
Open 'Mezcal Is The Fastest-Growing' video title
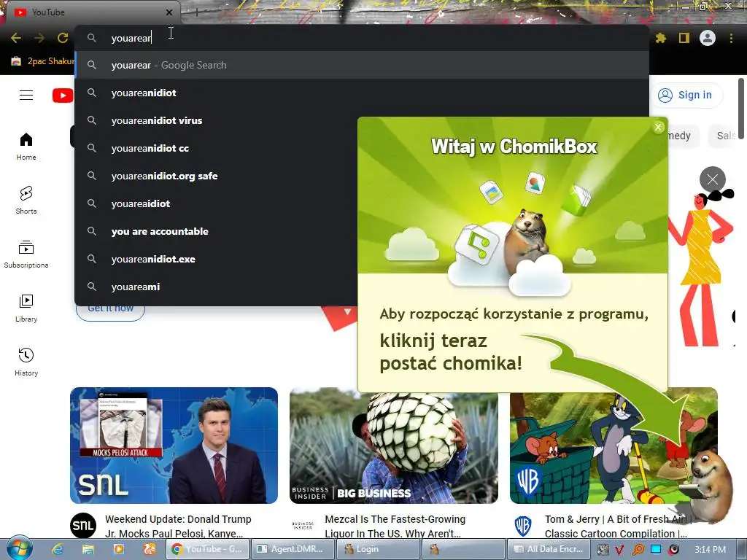click(395, 526)
